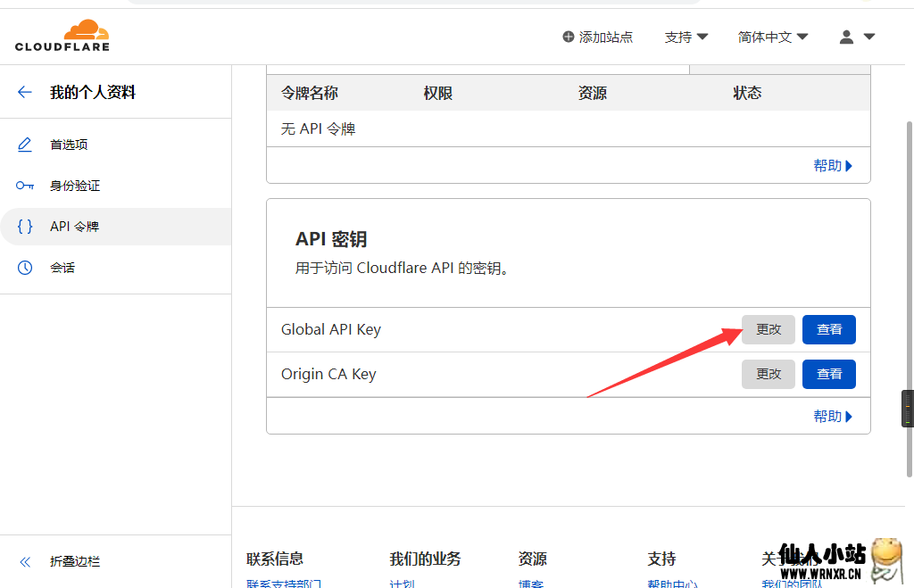The image size is (914, 588).
Task: Click the Cloudflare logo
Action: (x=62, y=36)
